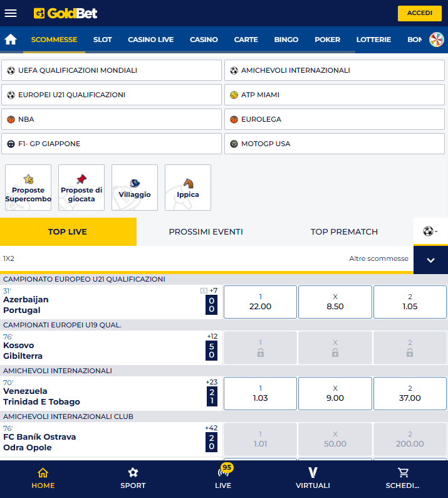Open MOTOGP USA quick link

[335, 144]
